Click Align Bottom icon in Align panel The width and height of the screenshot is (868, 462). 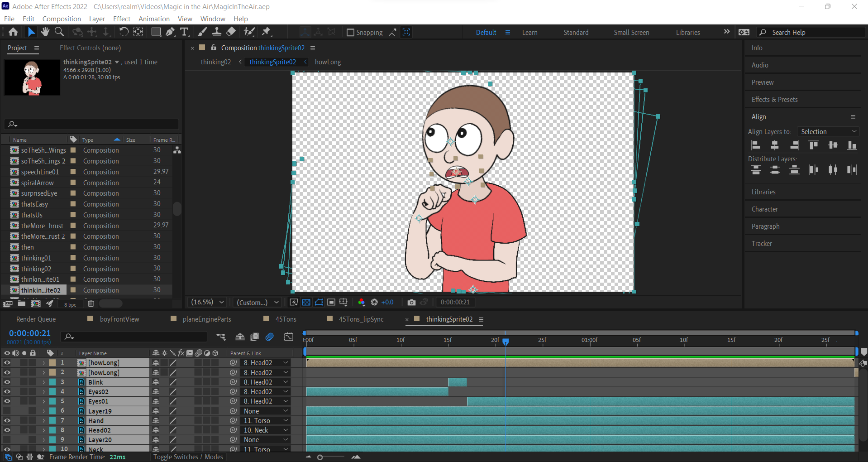(852, 145)
